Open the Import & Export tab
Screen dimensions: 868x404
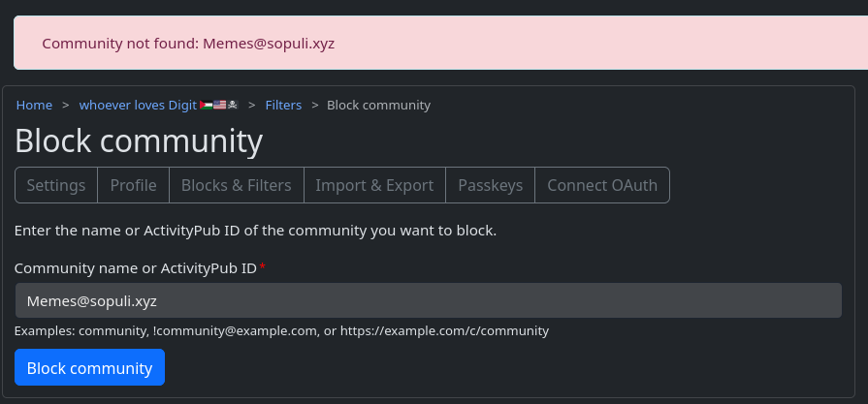click(374, 185)
